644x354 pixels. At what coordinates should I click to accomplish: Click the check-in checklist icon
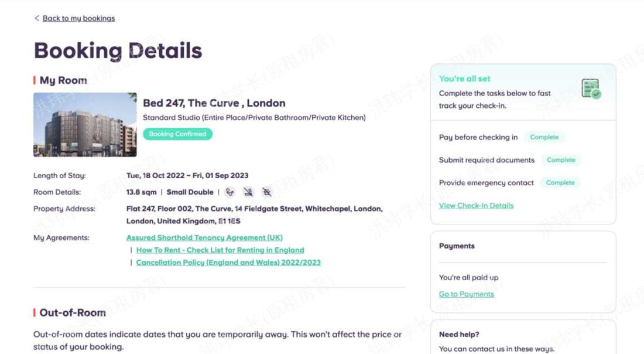591,88
